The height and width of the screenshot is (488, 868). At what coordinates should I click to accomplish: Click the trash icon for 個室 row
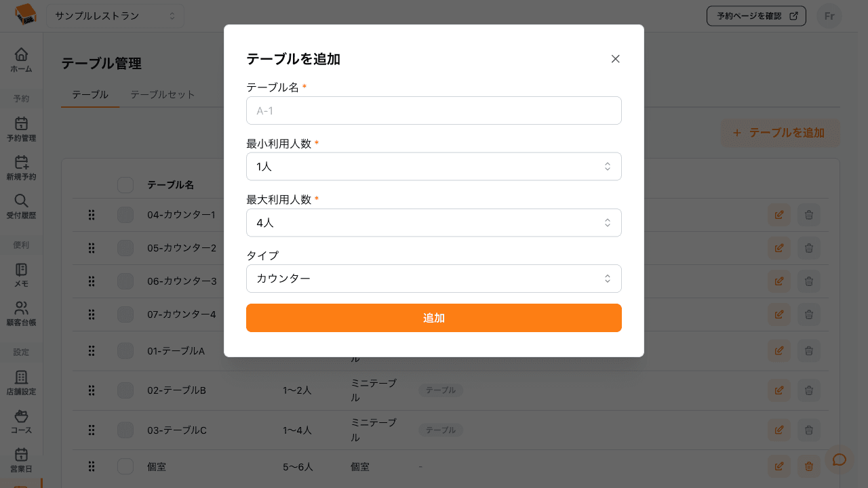[808, 466]
